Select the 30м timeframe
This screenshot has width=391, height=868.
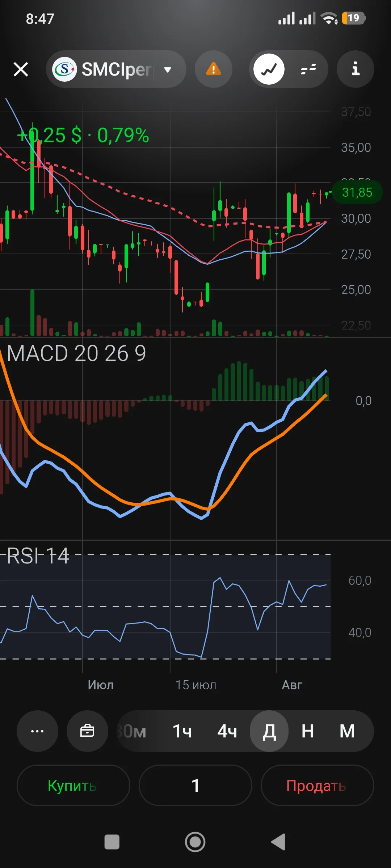[133, 731]
